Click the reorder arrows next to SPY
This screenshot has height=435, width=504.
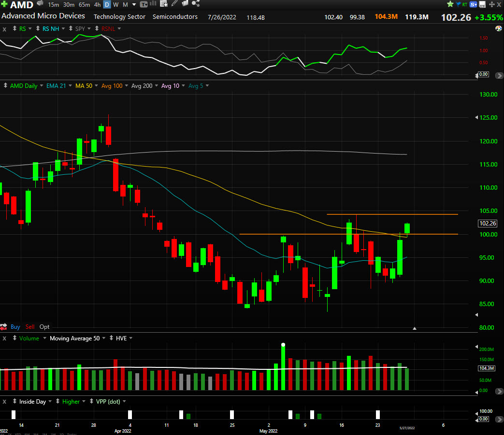(x=71, y=28)
